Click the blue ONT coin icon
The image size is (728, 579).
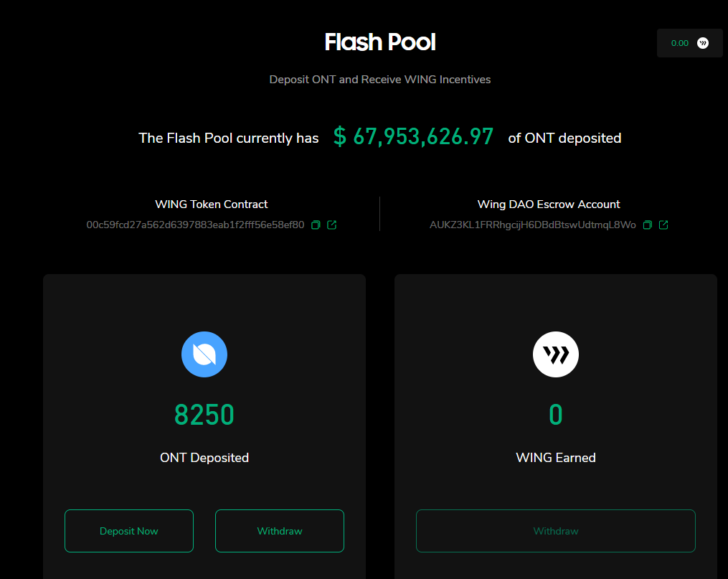[x=204, y=354]
